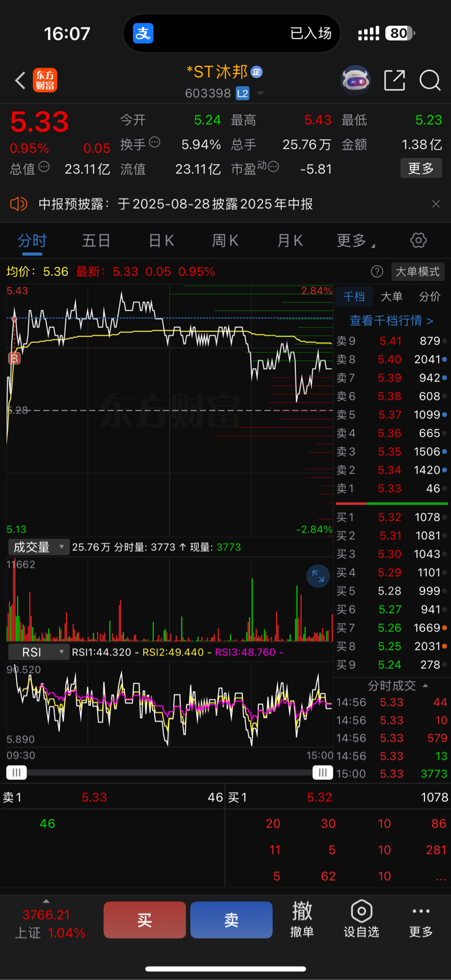Tap the question mark help icon
Viewport: 451px width, 980px height.
pyautogui.click(x=377, y=271)
